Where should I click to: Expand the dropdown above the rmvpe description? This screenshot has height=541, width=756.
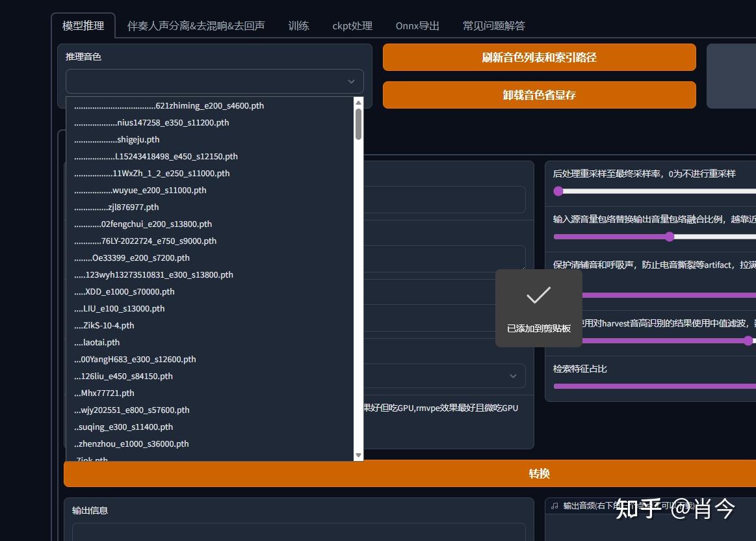pos(513,376)
